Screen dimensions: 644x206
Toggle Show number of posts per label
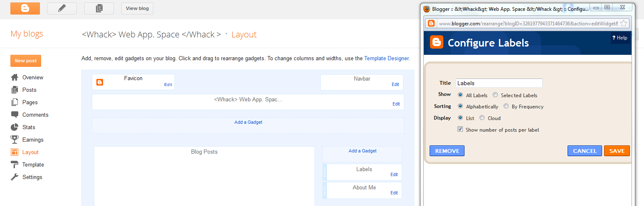pyautogui.click(x=460, y=130)
